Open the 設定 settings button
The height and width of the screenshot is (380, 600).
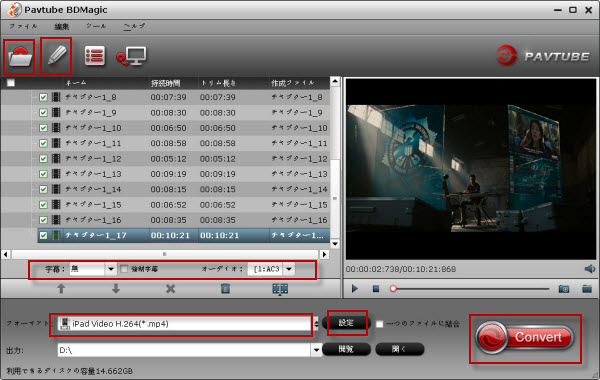pyautogui.click(x=346, y=323)
